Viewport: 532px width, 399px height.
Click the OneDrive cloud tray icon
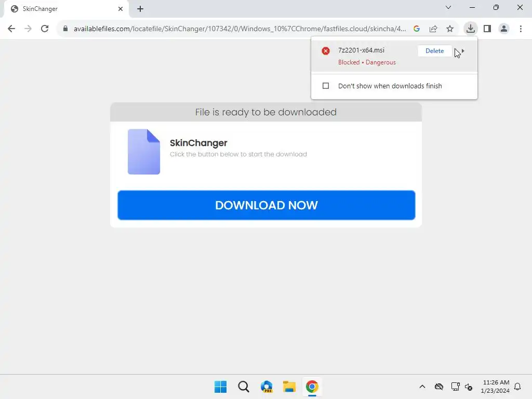(438, 387)
